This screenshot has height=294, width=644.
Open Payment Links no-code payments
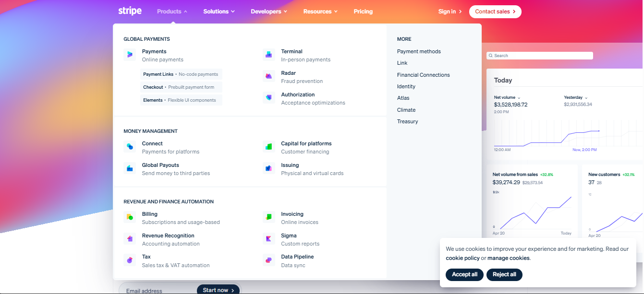[181, 74]
